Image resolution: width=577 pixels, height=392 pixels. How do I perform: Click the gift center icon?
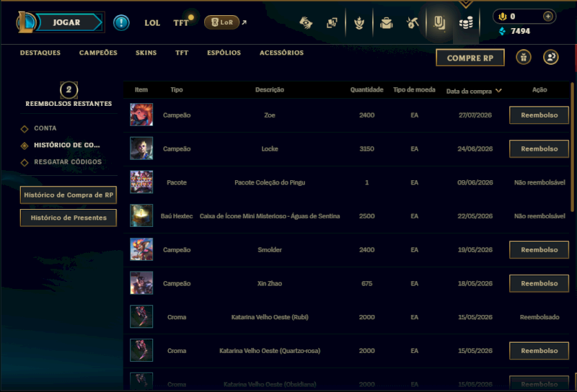tap(524, 58)
